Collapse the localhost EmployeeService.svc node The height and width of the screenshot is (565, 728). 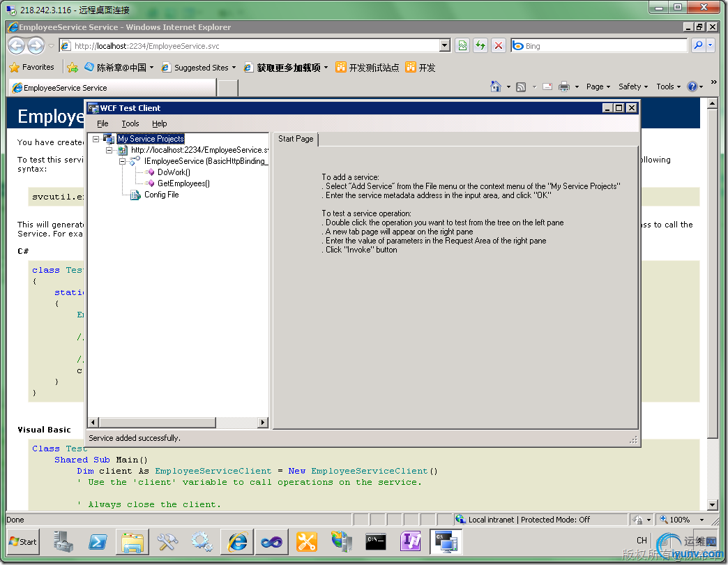109,150
